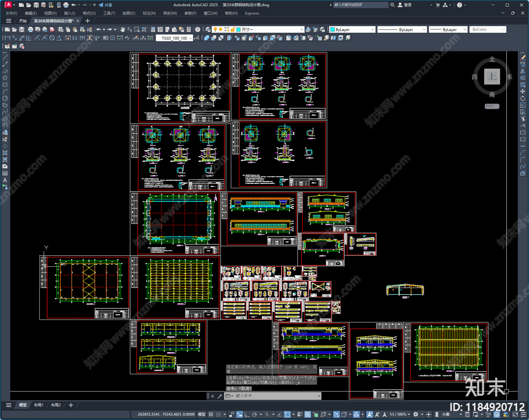Select the Diameter dimension tool

click(52, 38)
